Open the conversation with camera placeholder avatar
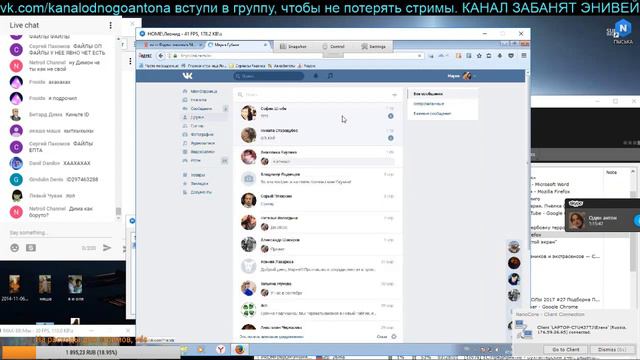 point(318,178)
